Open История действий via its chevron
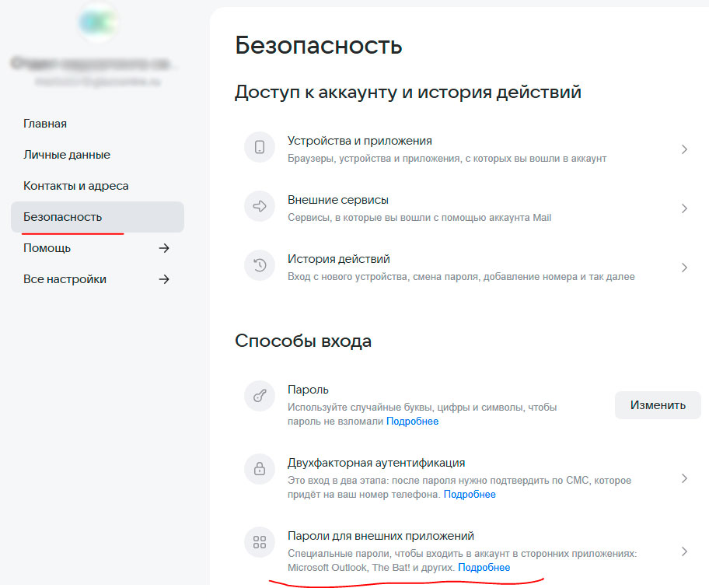 pyautogui.click(x=684, y=268)
